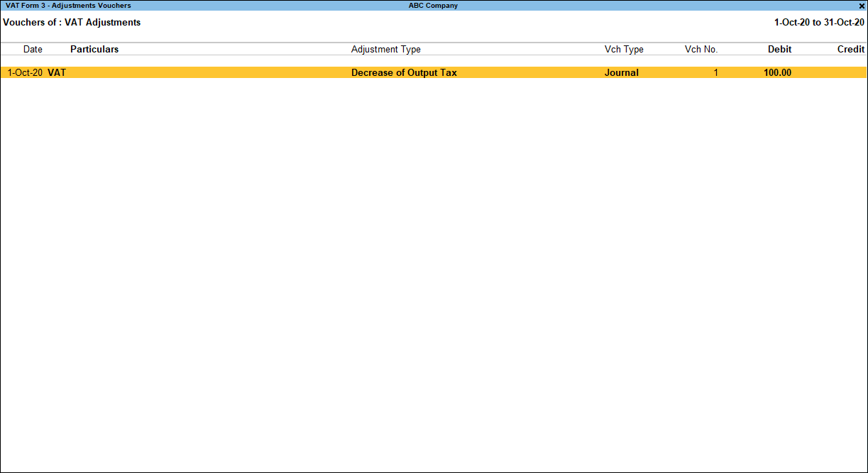Select the Journal voucher type cell
Screen dimensions: 868x473
[622, 72]
